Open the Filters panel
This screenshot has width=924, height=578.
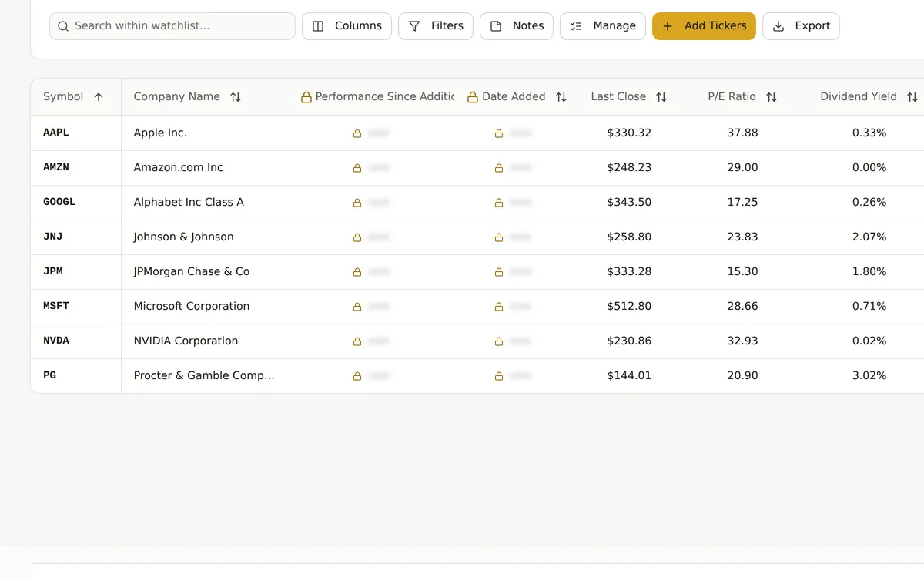point(436,26)
